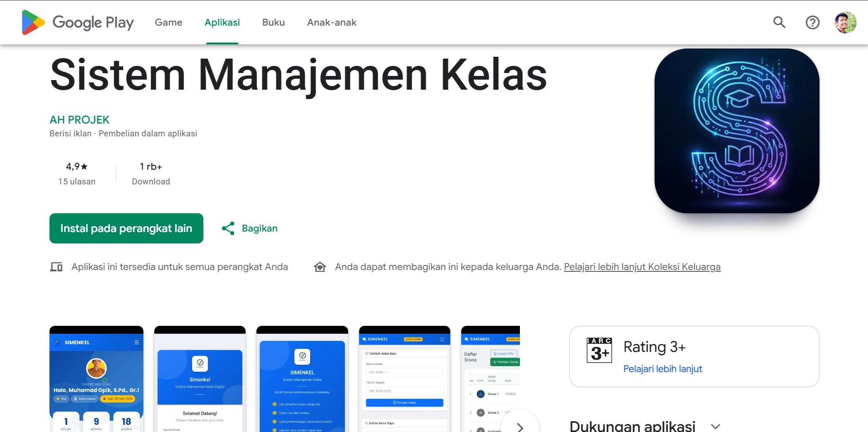Open the account profile avatar
Image resolution: width=868 pixels, height=432 pixels.
(846, 22)
